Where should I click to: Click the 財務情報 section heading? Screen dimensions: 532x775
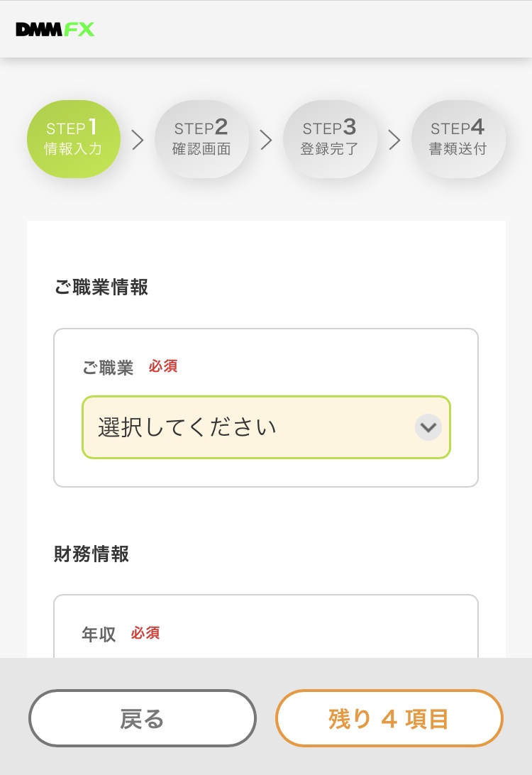pos(92,554)
